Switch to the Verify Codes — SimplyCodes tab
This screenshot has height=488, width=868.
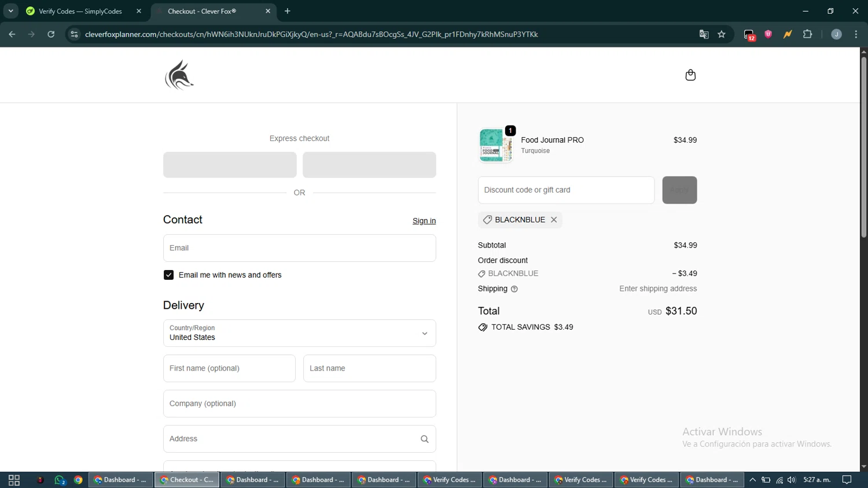[x=80, y=11]
